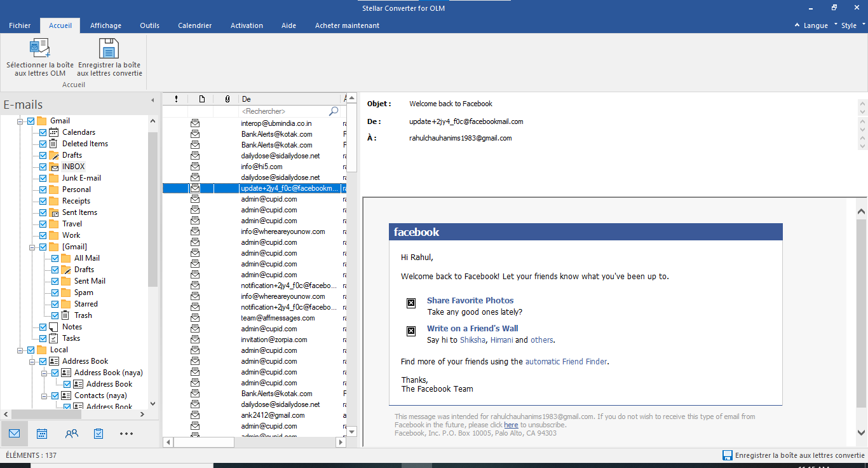The width and height of the screenshot is (868, 468).
Task: Switch to the Affichage ribbon tab
Action: tap(105, 25)
